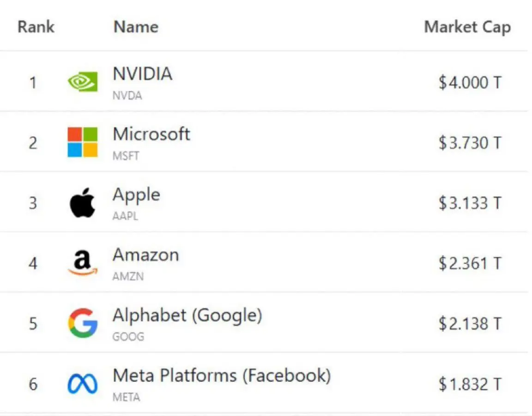Open the Apple company page link
Viewport: 532px width, 416px height.
tap(136, 196)
